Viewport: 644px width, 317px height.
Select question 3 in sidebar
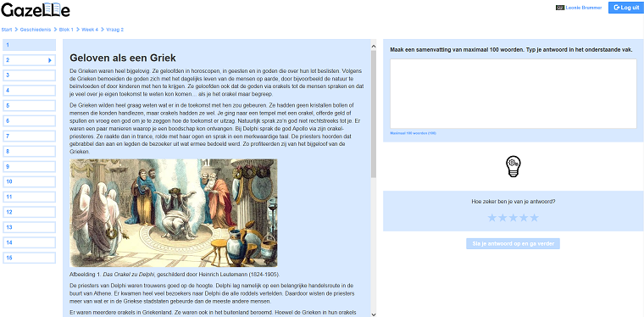coord(29,75)
